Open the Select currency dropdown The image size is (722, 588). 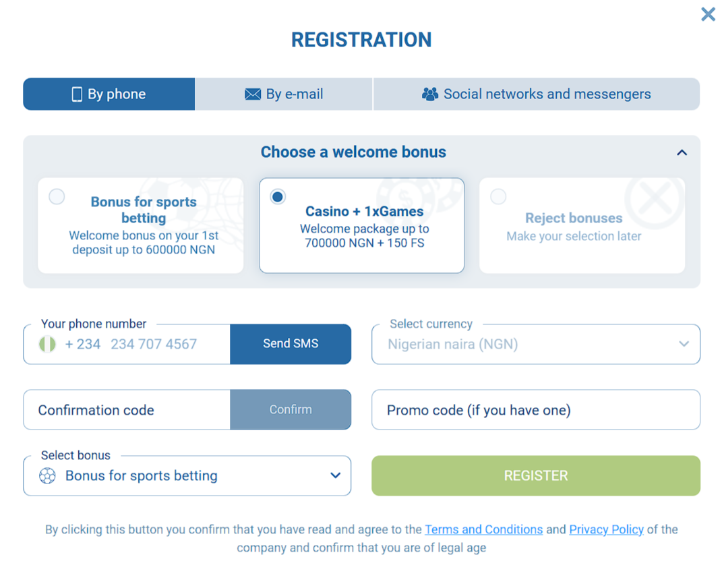coord(536,345)
